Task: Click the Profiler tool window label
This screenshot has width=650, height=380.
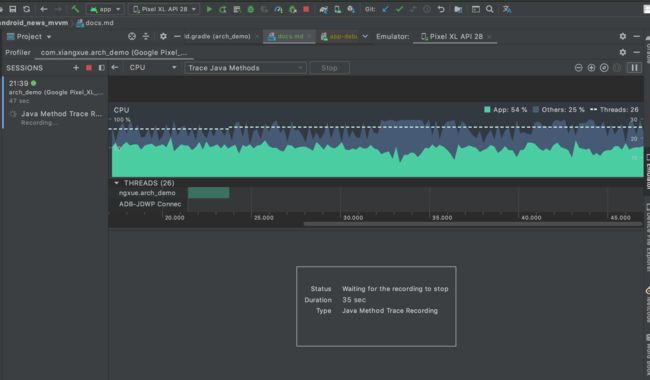Action: point(18,53)
